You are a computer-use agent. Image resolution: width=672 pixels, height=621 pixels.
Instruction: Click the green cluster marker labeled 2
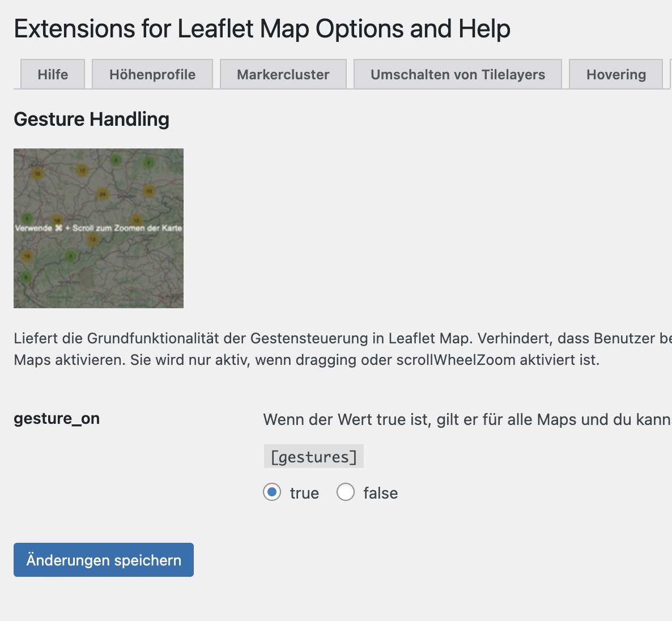[x=148, y=163]
